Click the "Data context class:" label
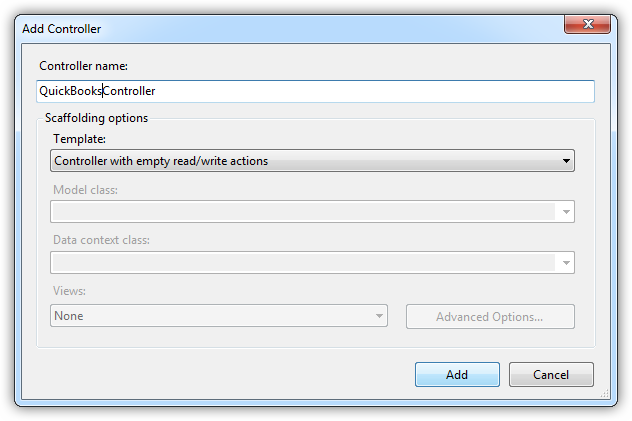The height and width of the screenshot is (421, 632). (x=102, y=241)
